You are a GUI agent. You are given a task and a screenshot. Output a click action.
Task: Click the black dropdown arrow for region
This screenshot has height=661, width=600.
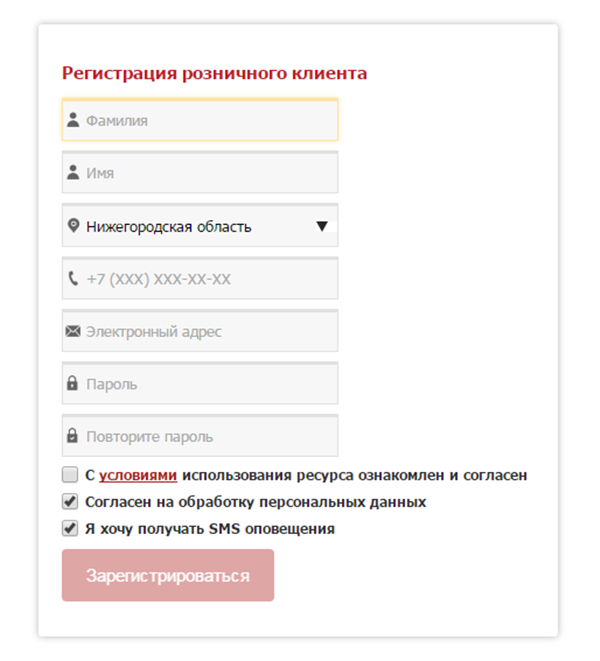pyautogui.click(x=322, y=226)
